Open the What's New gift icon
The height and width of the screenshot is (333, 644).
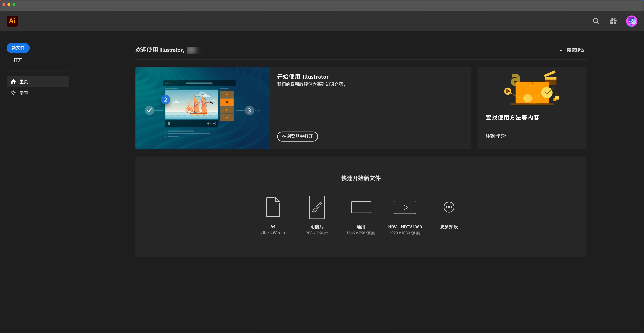(613, 21)
